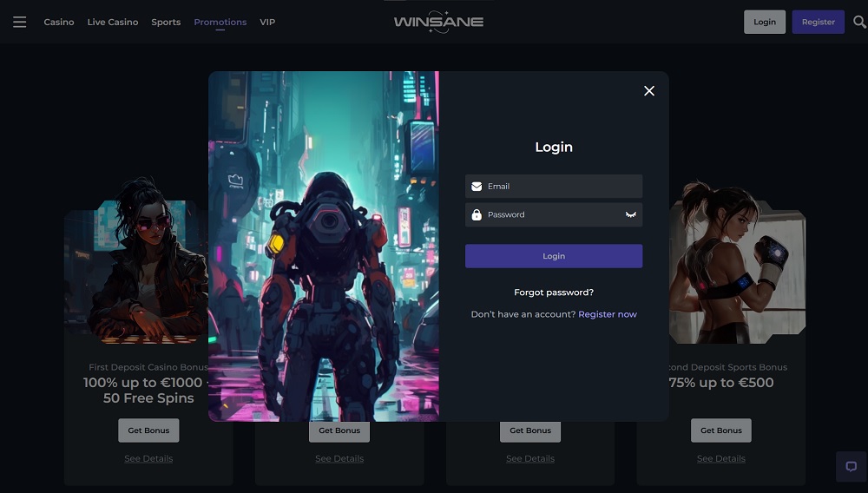Get Bonus for Second Deposit Sports Bonus
Viewport: 868px width, 493px height.
(720, 431)
